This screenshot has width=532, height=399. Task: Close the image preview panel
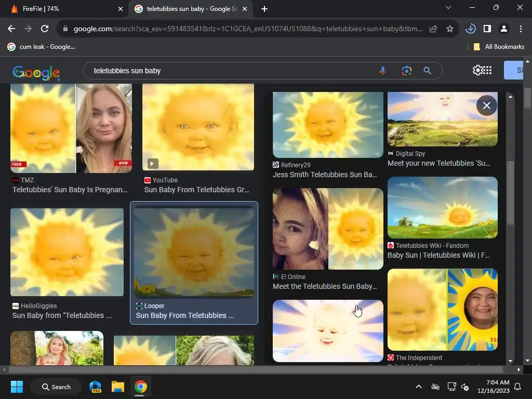486,105
